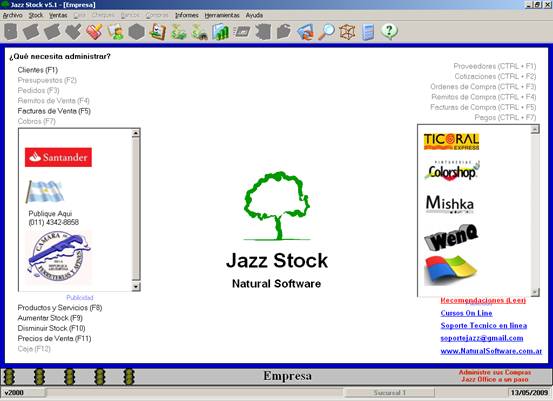
Task: Open Clientes (F1) management
Action: point(38,70)
